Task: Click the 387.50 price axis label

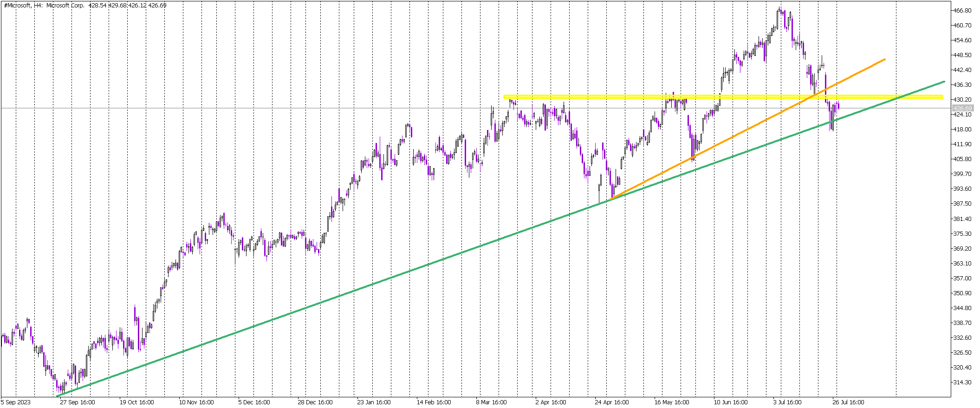Action: coord(961,203)
